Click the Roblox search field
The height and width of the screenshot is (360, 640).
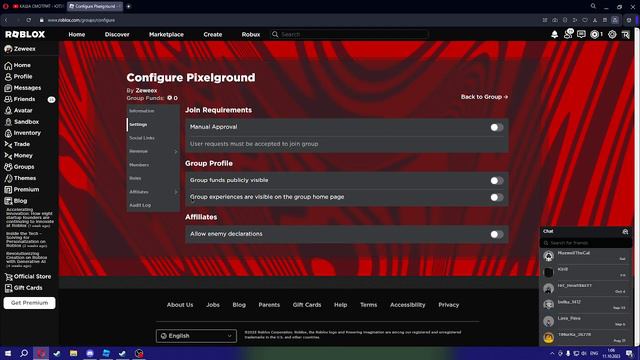click(350, 35)
